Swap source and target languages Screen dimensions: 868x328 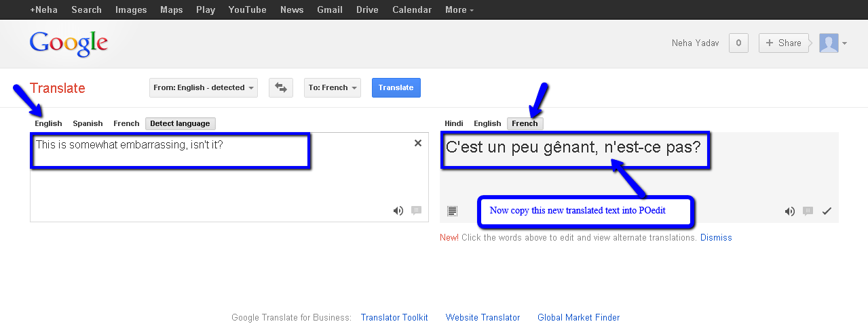281,87
